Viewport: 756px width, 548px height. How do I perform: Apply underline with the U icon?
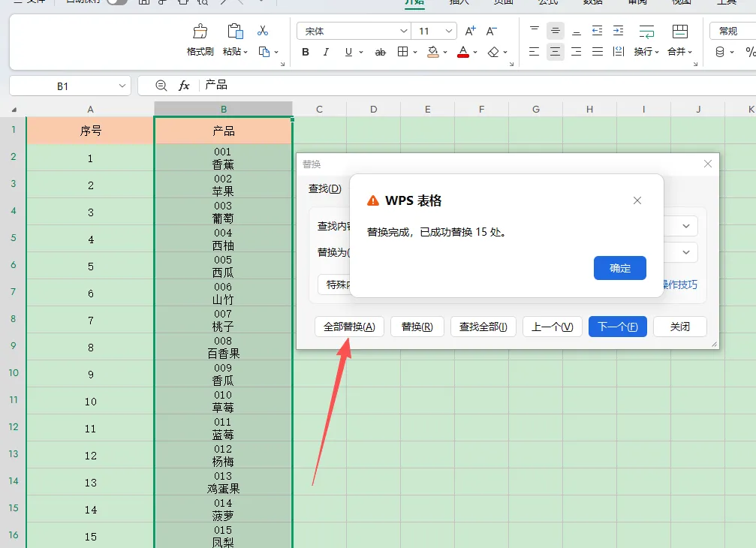[348, 52]
